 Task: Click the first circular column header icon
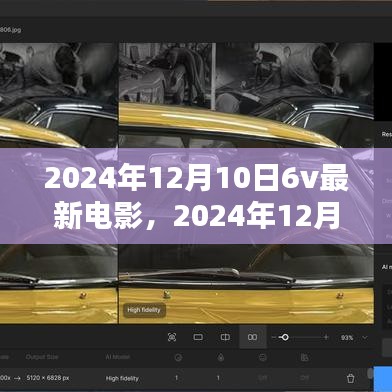point(178,358)
